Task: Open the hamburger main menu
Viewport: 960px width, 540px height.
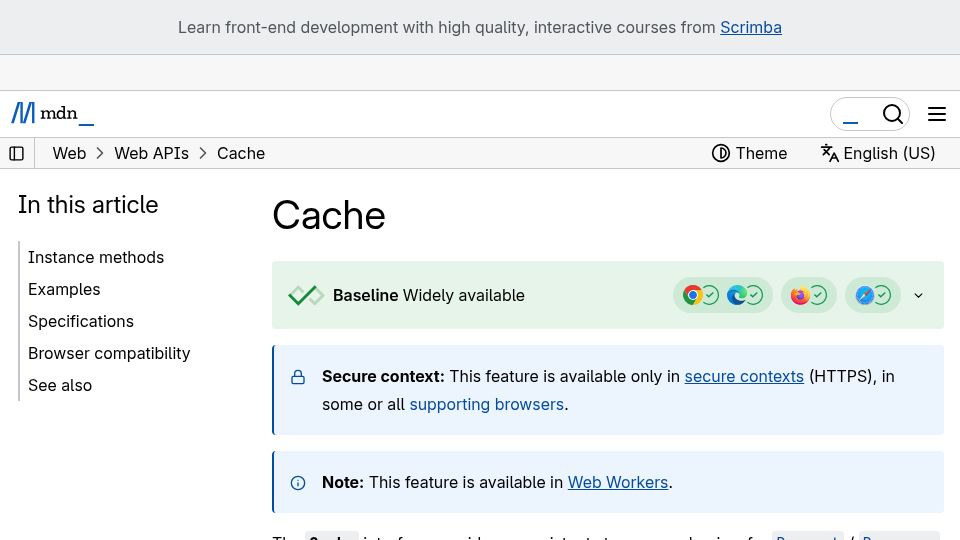Action: [937, 114]
